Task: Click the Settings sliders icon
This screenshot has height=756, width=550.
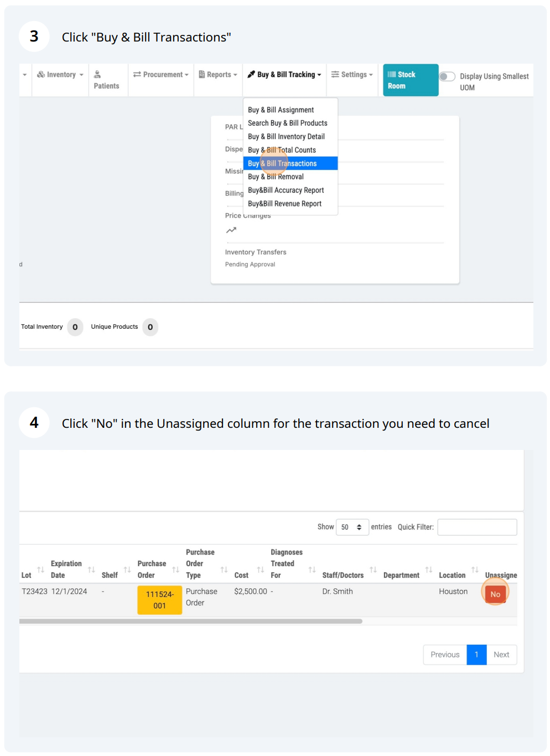Action: (x=335, y=75)
